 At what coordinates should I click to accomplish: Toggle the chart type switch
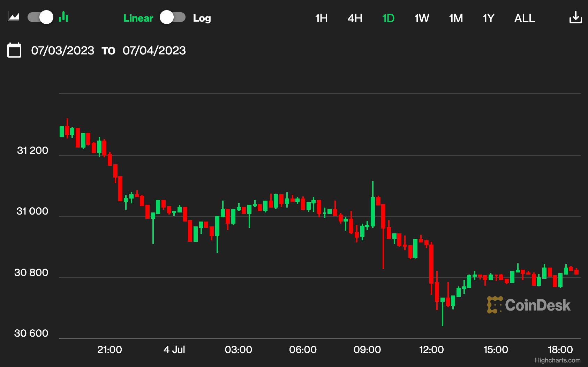[40, 17]
